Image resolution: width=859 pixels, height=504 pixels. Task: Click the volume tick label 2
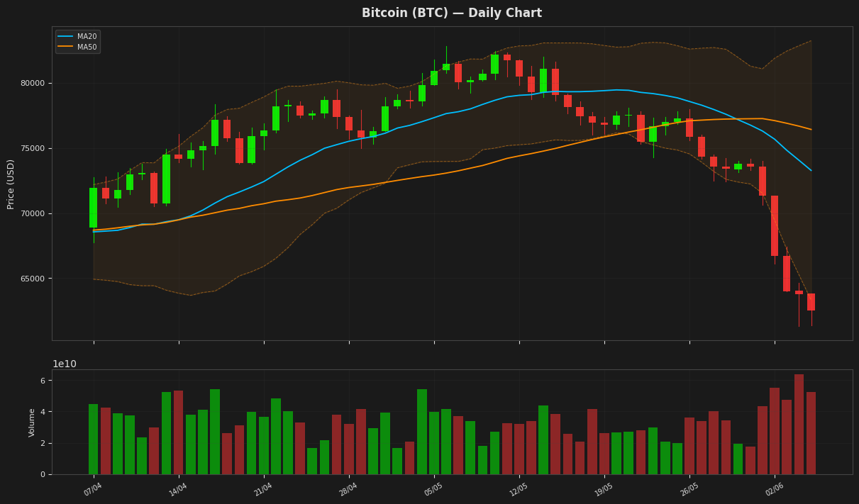coord(42,443)
